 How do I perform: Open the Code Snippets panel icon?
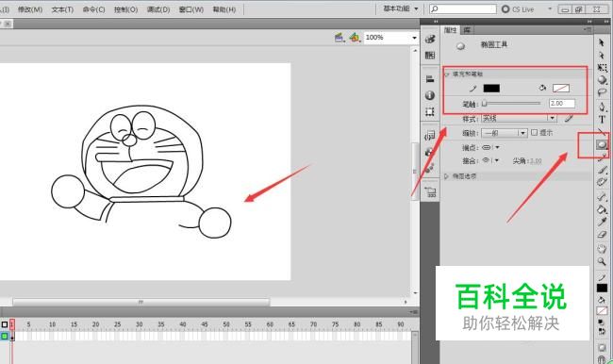click(430, 136)
